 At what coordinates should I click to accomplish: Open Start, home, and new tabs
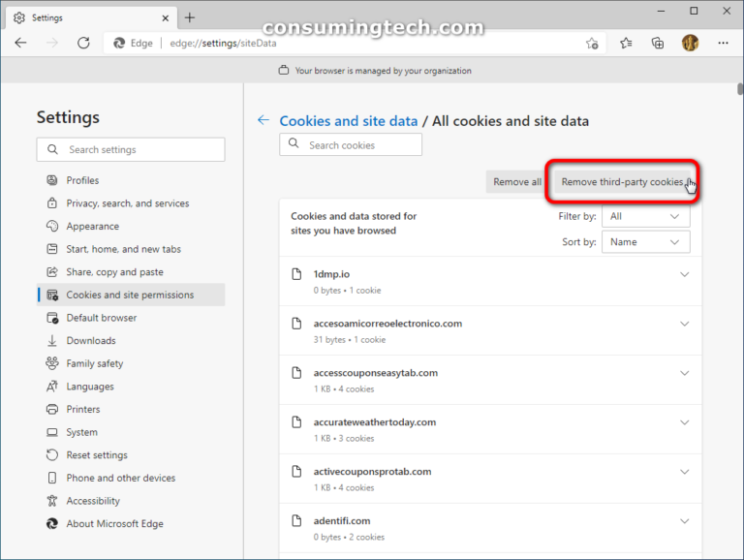(131, 249)
